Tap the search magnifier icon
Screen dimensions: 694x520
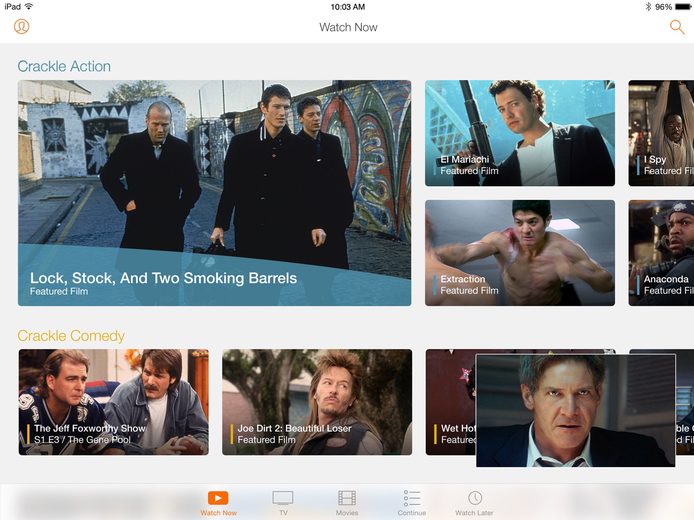(x=677, y=27)
